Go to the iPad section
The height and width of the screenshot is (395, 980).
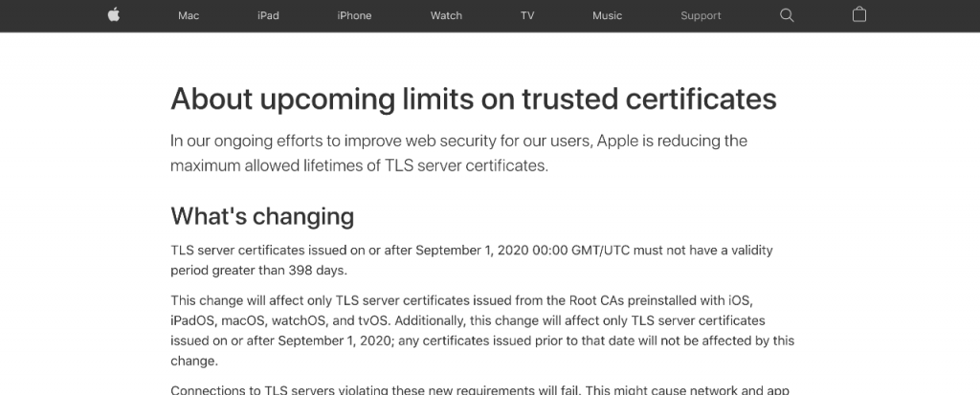(268, 15)
